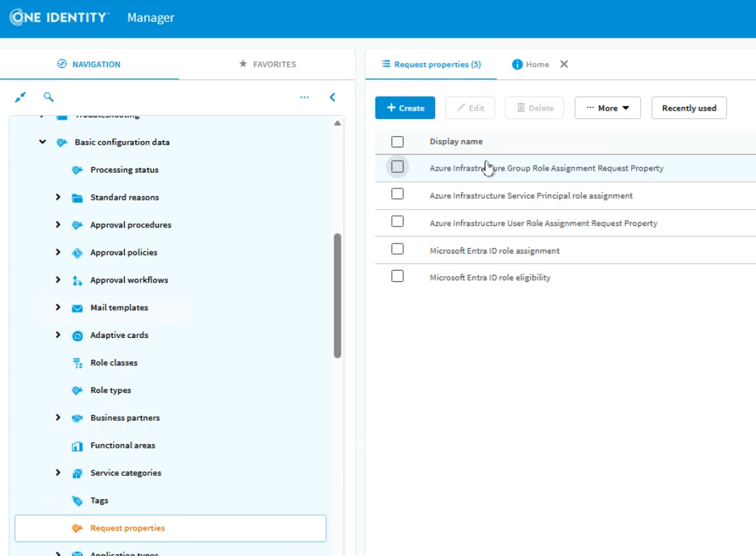
Task: Click the Create button
Action: point(405,108)
